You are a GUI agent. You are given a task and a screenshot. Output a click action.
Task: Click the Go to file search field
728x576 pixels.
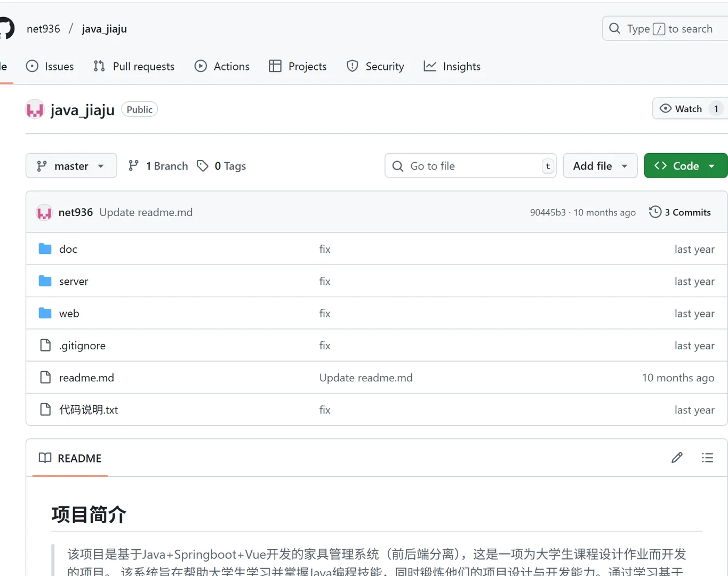tap(469, 165)
